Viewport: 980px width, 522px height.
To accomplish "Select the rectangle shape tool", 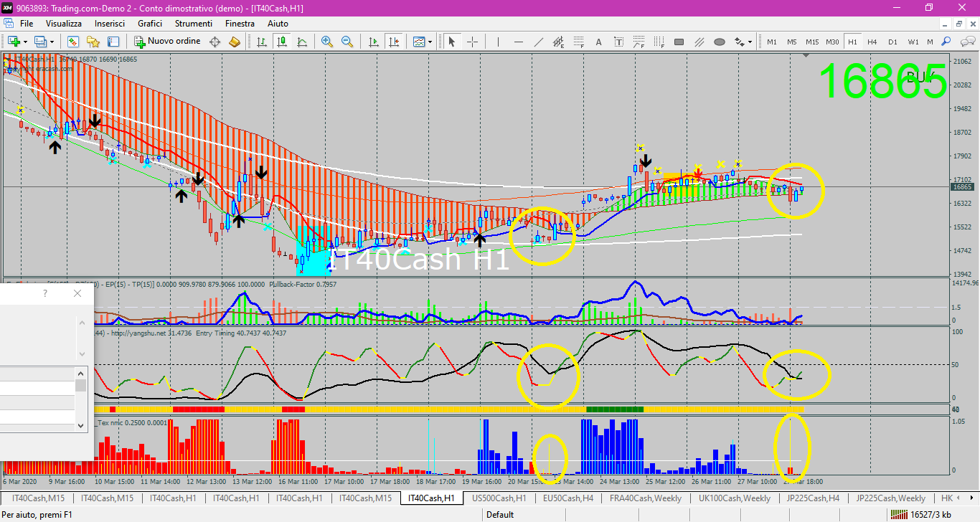I will pos(679,42).
